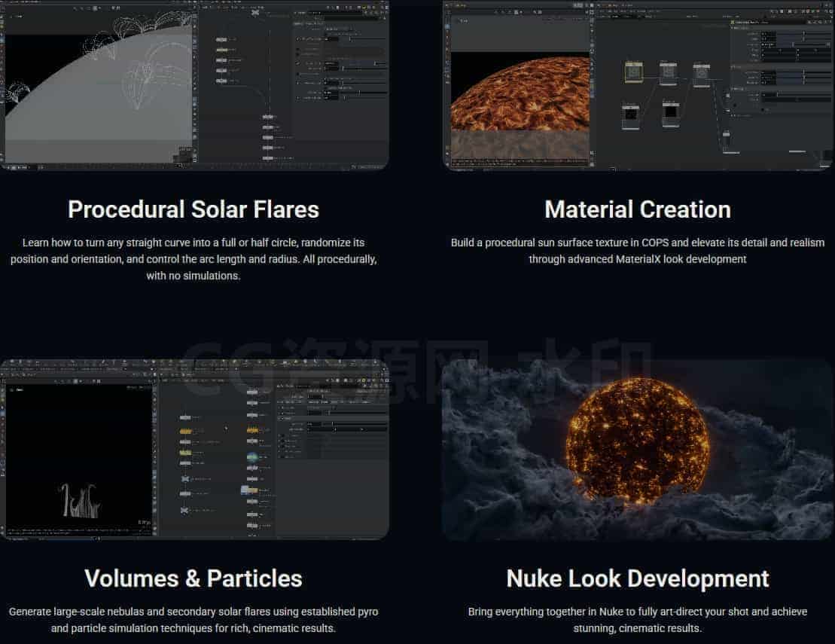Open the Material Creation Houdini screenshot thumbnail
This screenshot has height=644, width=835.
[638, 85]
